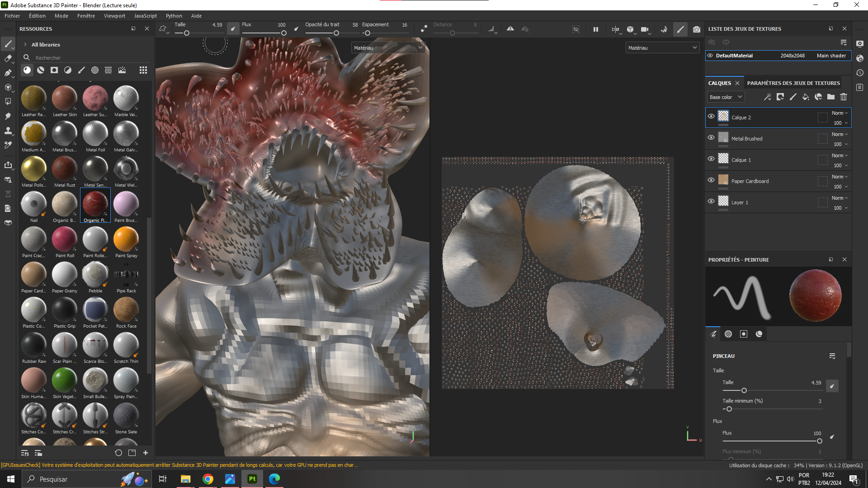This screenshot has height=488, width=868.
Task: Open Matériau dropdown in the 2D view
Action: pyautogui.click(x=662, y=47)
